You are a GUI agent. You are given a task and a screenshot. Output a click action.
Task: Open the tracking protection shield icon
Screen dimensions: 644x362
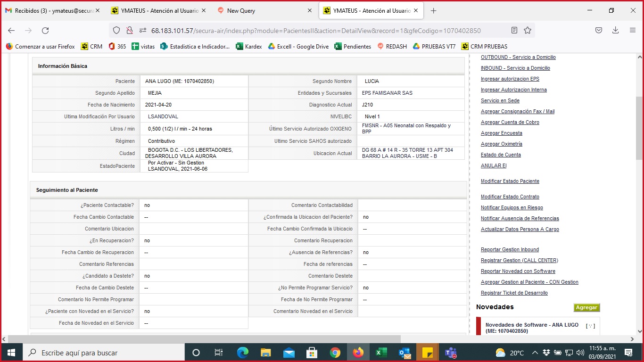click(x=116, y=31)
